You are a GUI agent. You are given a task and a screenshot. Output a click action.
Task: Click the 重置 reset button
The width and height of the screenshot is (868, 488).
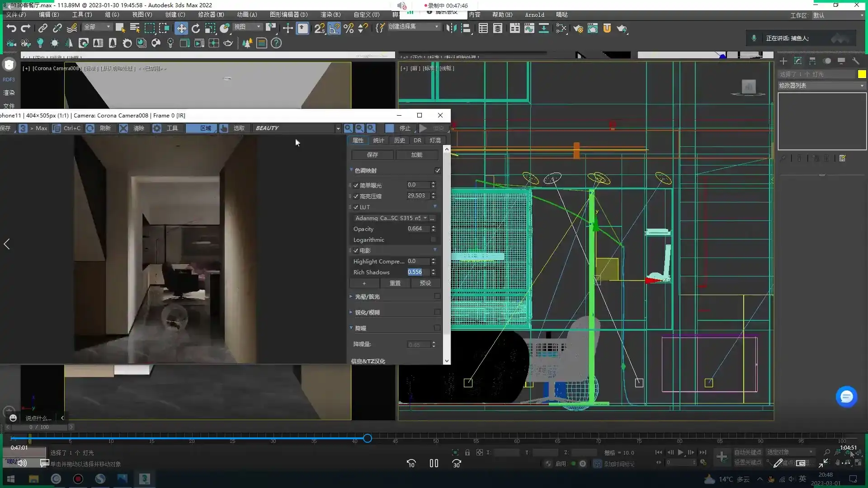(395, 283)
